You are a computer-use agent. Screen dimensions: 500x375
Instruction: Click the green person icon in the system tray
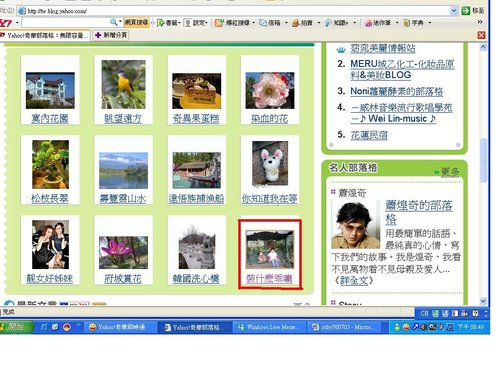click(397, 327)
